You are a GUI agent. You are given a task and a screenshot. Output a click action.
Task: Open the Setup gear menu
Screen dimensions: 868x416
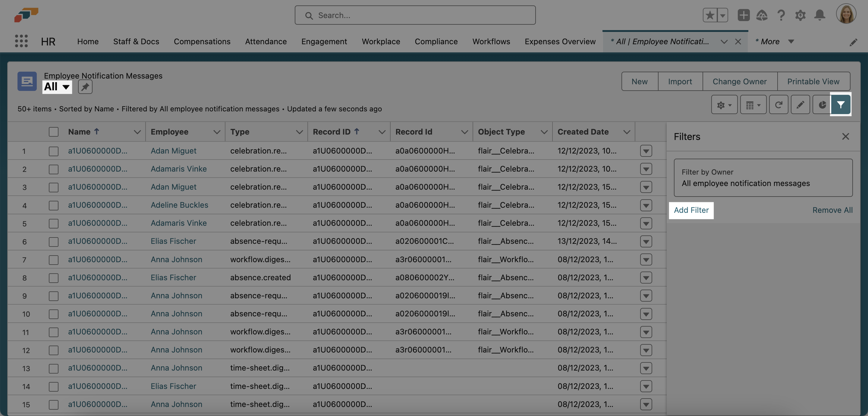click(800, 15)
